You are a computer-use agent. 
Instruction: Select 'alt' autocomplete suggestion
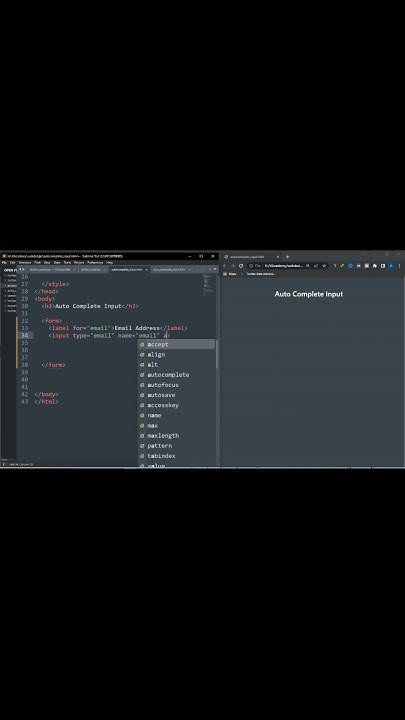[177, 365]
